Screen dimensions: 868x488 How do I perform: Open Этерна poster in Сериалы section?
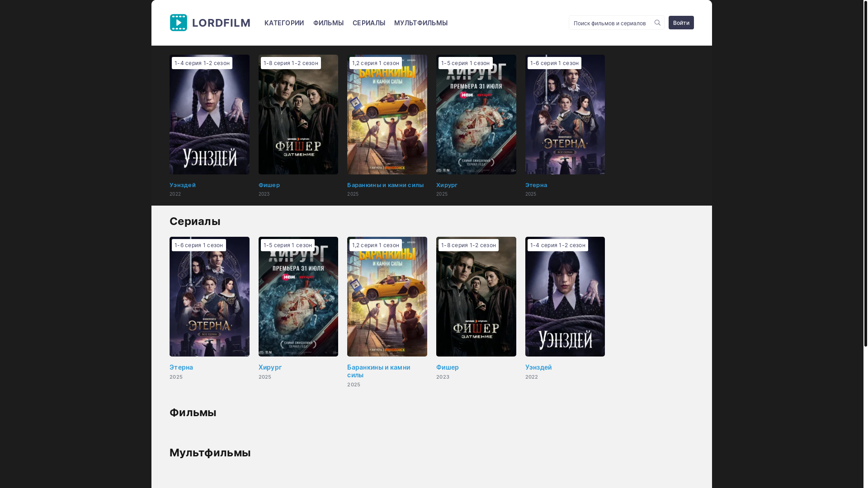(209, 296)
